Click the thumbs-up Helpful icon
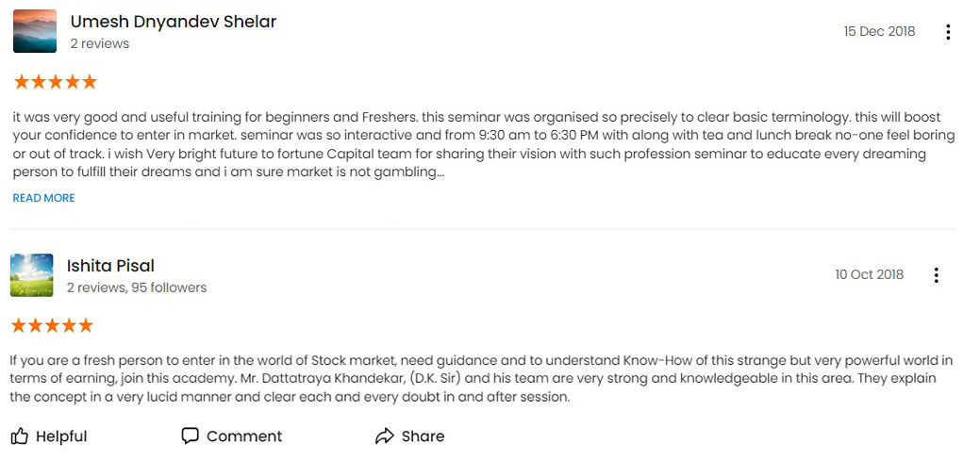This screenshot has width=980, height=460. (20, 435)
